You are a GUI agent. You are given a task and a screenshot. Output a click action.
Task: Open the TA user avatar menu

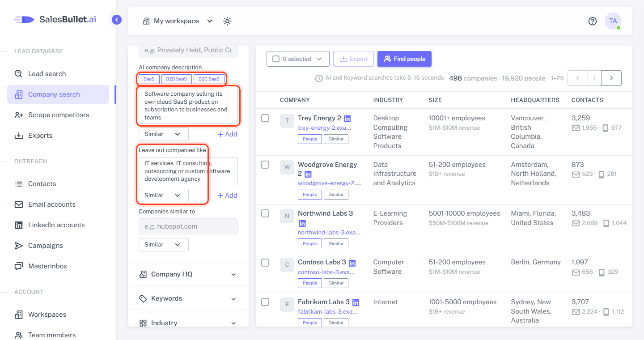tap(613, 21)
